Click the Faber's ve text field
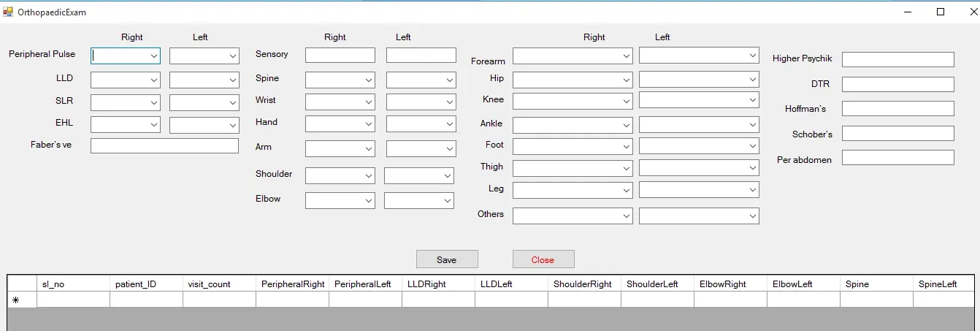The image size is (980, 331). coord(164,145)
